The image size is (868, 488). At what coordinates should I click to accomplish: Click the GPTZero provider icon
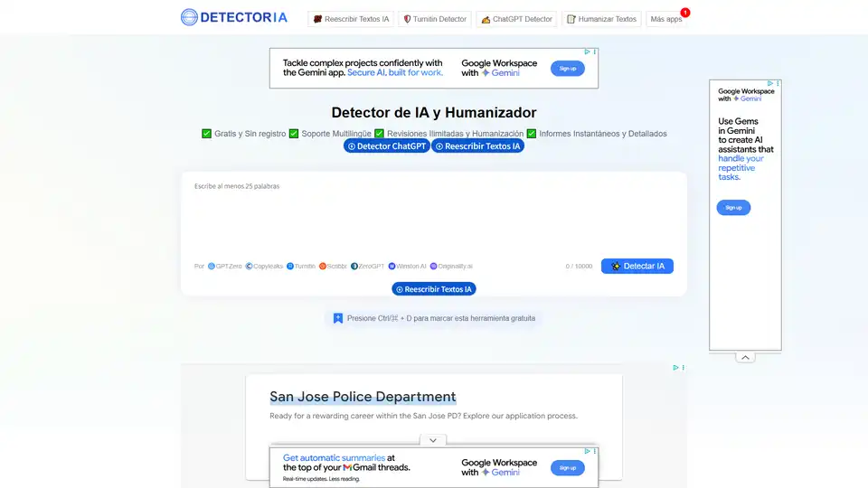[x=211, y=266]
